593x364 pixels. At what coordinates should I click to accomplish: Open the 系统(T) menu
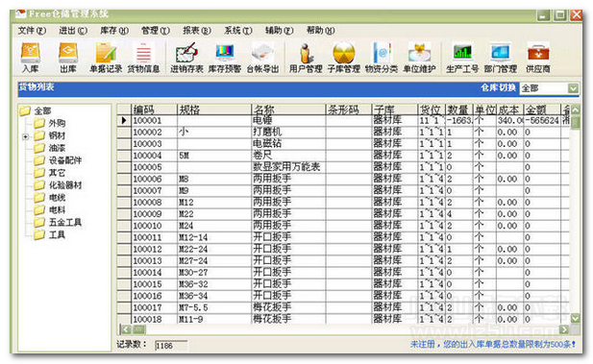click(238, 31)
